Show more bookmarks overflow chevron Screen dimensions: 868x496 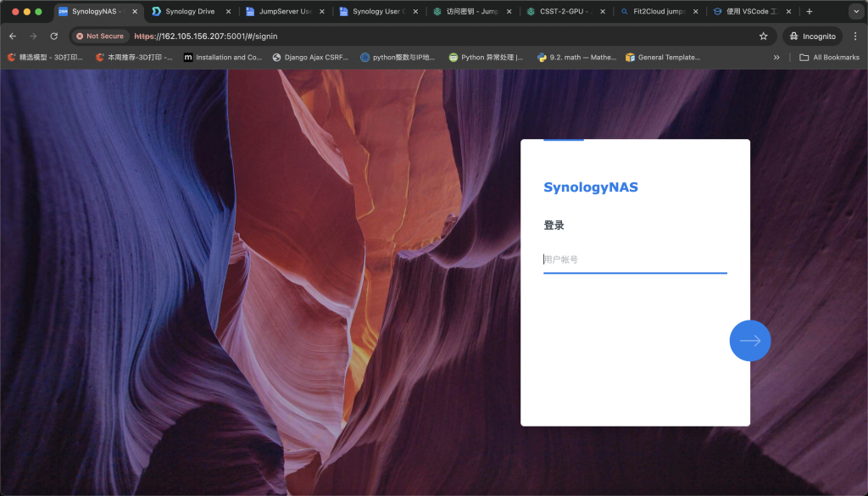(776, 58)
